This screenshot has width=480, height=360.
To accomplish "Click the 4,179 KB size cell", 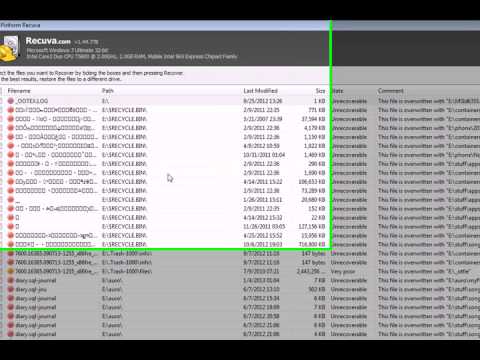I will 314,128.
